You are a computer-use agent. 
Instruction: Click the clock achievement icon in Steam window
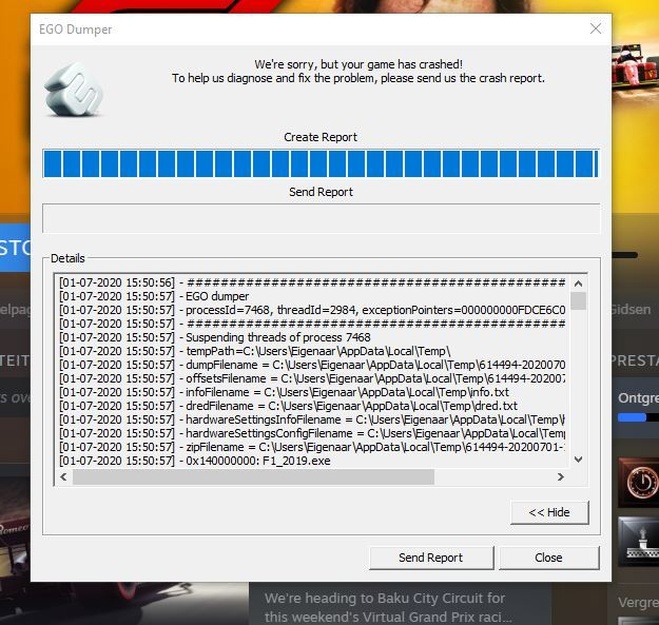tap(640, 482)
